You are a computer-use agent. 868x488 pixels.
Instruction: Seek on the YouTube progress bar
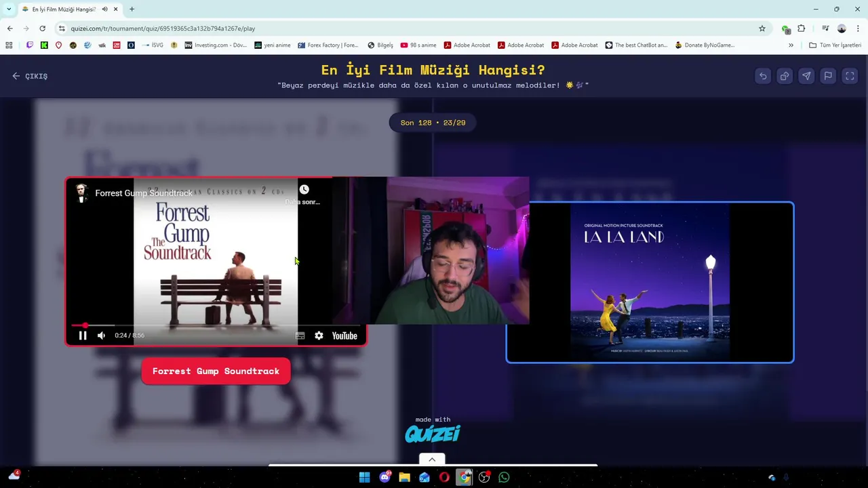point(216,325)
